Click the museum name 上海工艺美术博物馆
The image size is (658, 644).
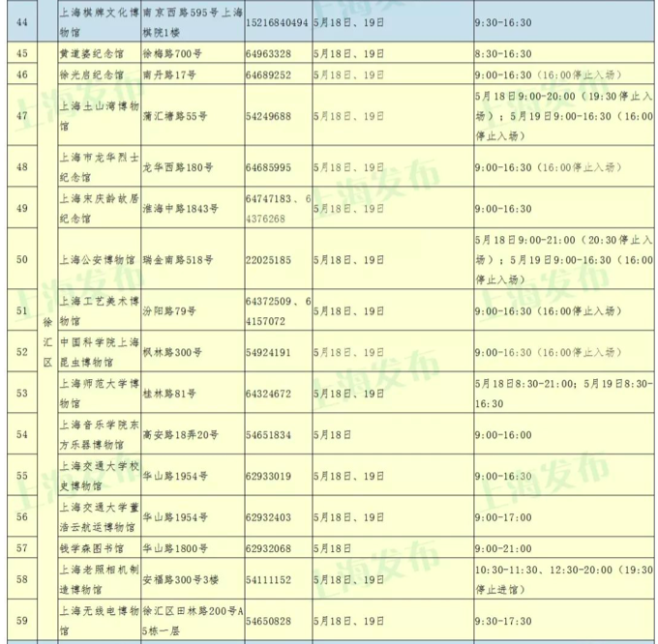pyautogui.click(x=99, y=310)
